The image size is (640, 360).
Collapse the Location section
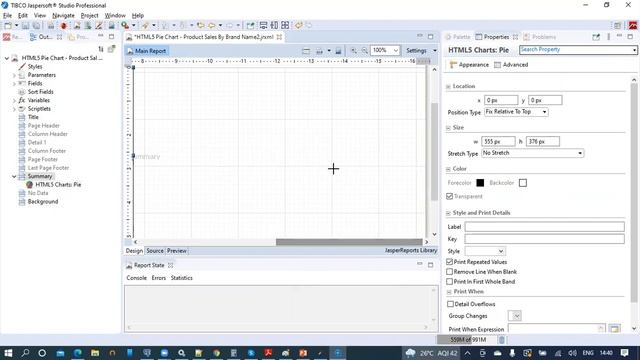[448, 87]
